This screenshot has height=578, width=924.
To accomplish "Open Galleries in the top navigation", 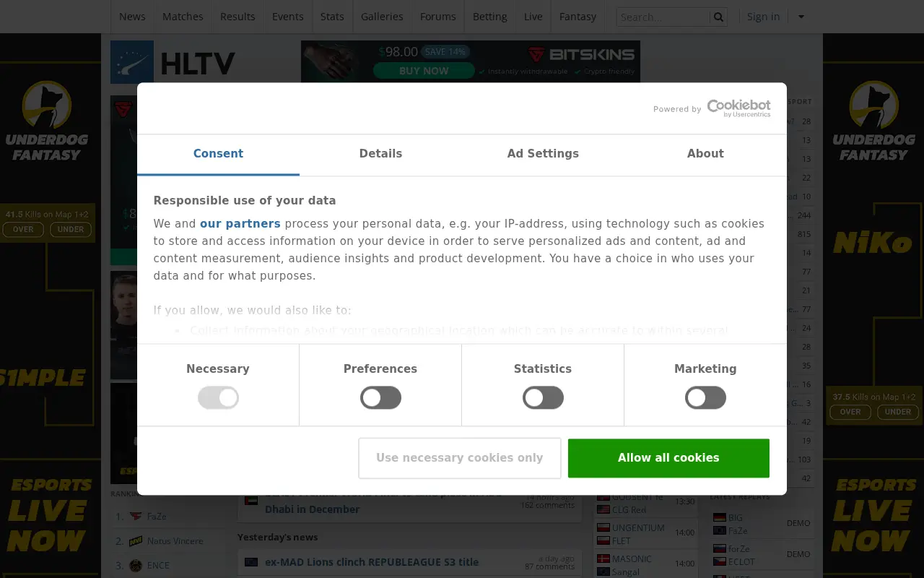I will [382, 17].
